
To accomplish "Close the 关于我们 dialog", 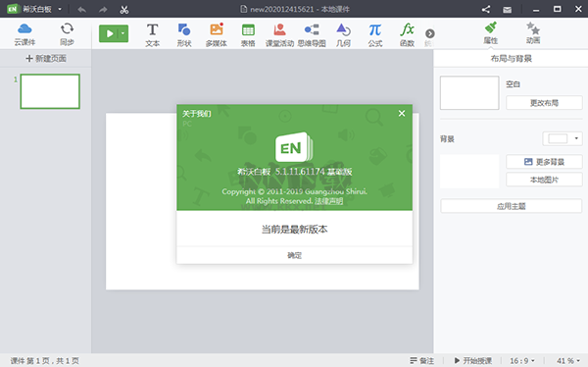I will [x=402, y=113].
